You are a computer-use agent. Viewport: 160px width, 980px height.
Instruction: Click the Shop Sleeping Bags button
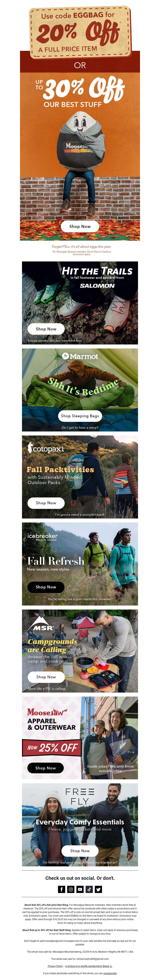point(80,416)
